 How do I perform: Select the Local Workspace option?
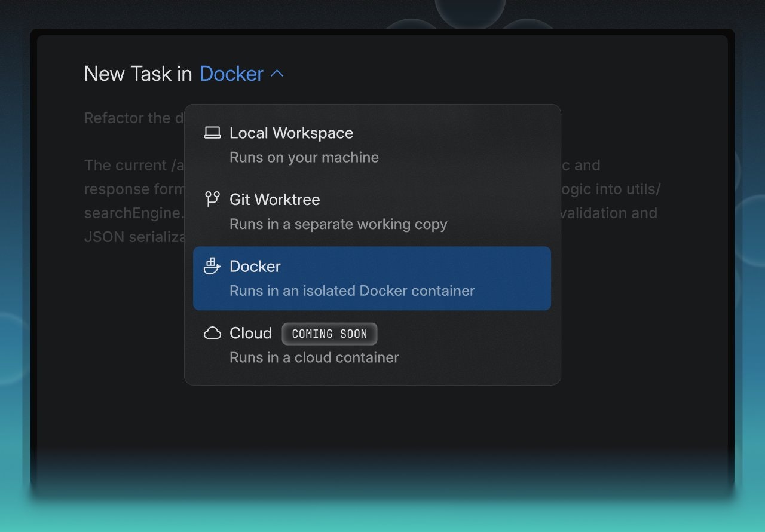(372, 145)
